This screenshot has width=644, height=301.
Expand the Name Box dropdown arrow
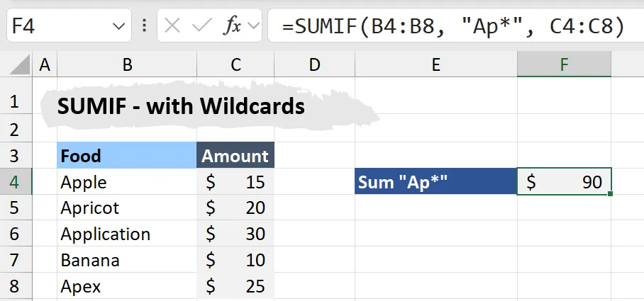tap(118, 26)
